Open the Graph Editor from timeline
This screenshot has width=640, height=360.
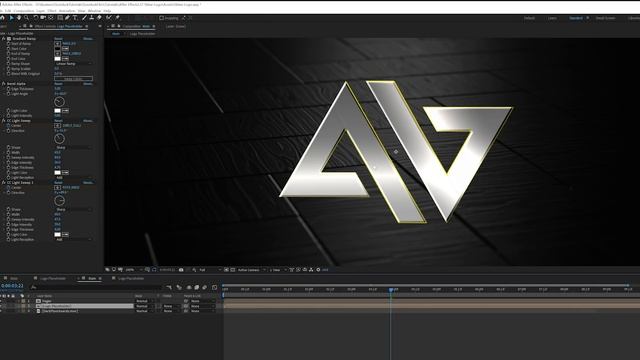[215, 287]
